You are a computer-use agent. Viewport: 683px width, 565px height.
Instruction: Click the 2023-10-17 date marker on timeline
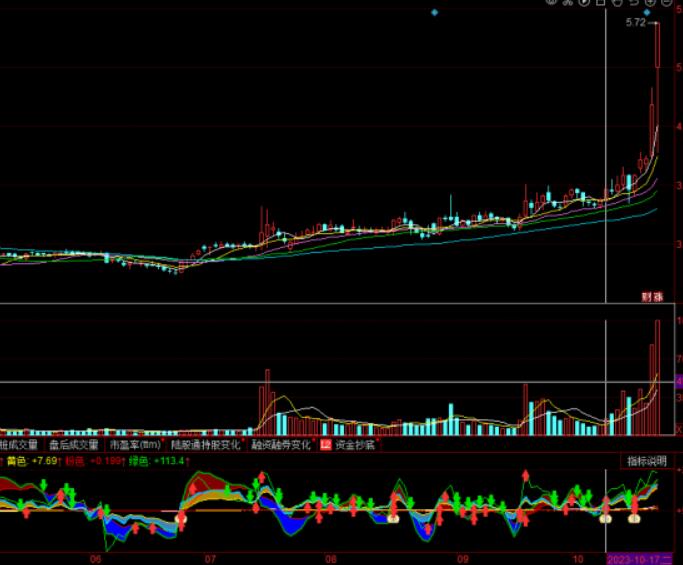[x=640, y=558]
